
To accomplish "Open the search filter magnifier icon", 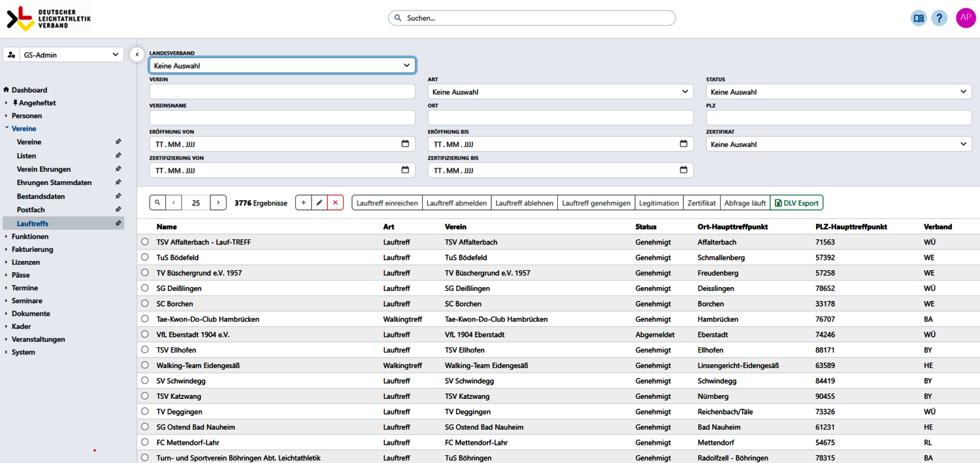I will pos(157,202).
